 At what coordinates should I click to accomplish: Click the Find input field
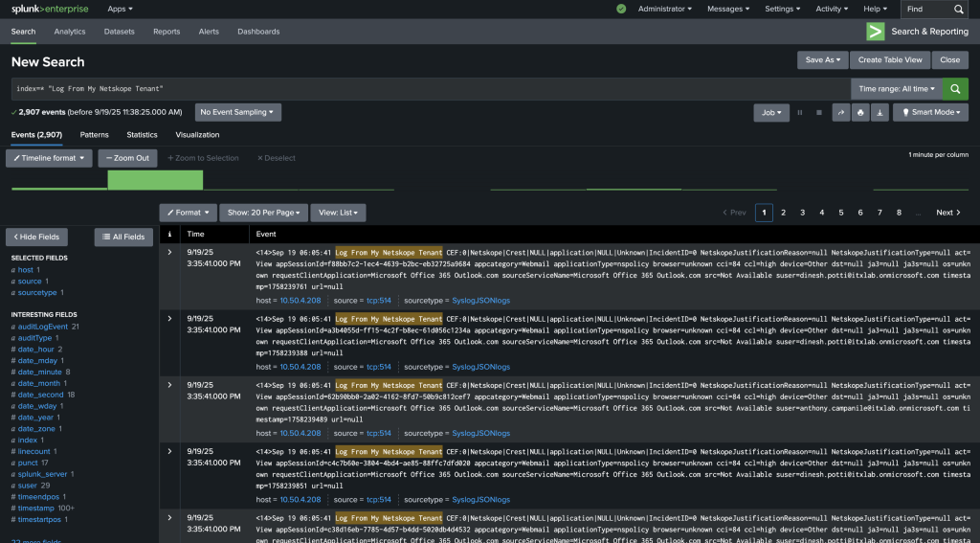[x=928, y=10]
